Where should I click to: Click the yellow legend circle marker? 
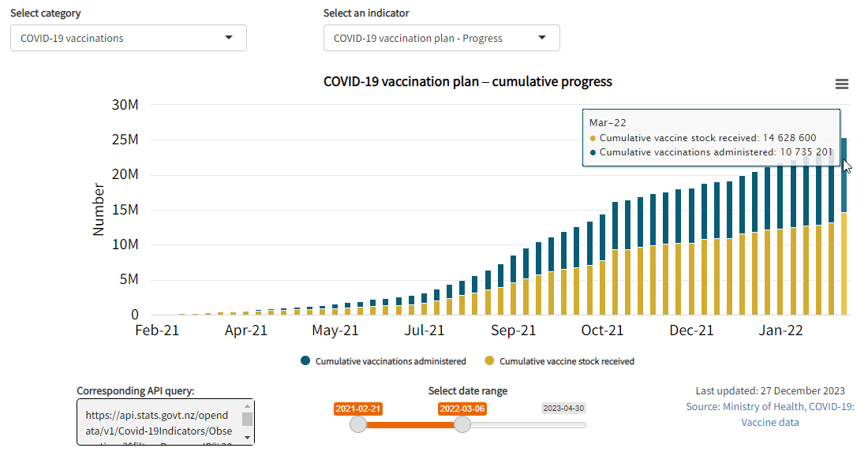489,361
